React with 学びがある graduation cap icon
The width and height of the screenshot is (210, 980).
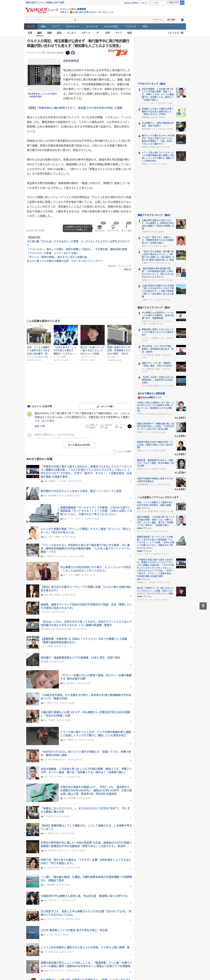pos(100,227)
